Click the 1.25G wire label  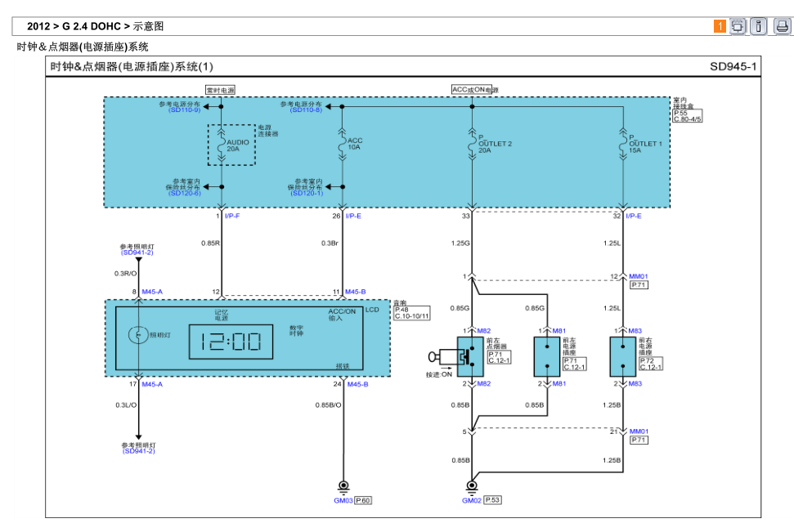click(460, 244)
